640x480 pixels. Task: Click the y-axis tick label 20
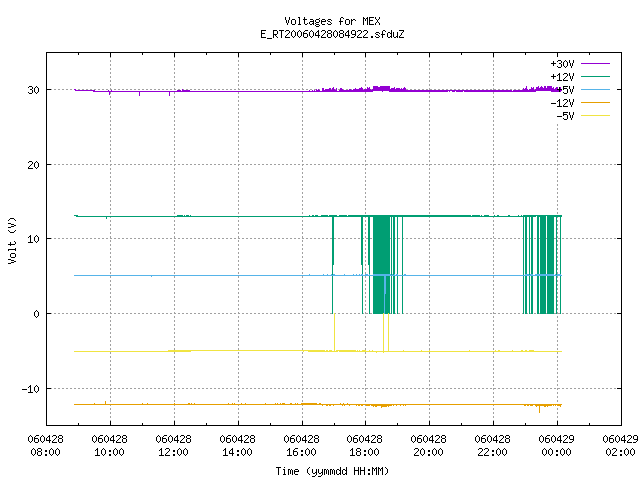click(33, 165)
